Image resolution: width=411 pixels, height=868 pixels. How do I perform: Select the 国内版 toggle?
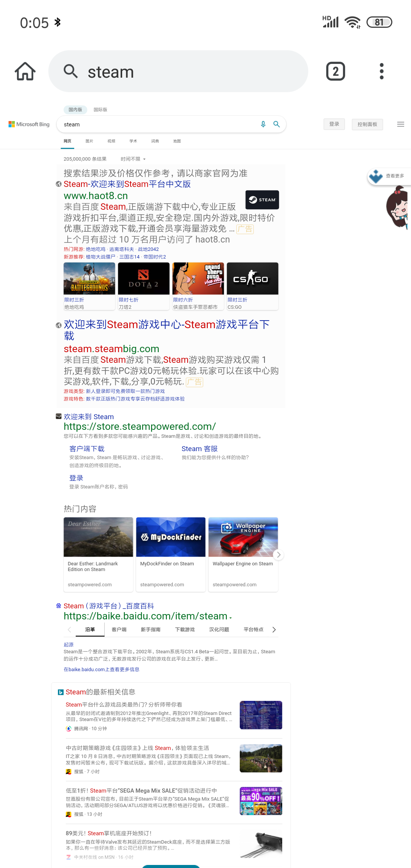pyautogui.click(x=75, y=110)
